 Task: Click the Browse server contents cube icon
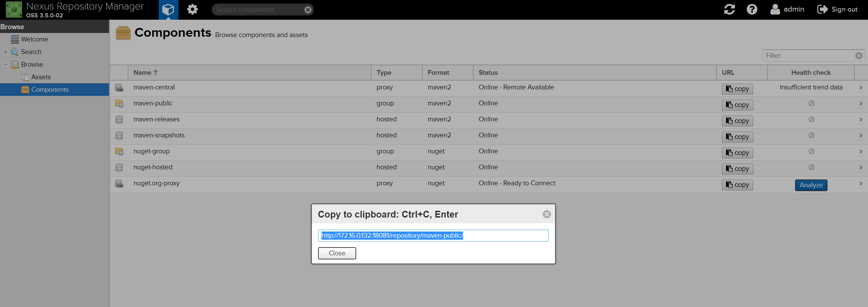pos(168,10)
